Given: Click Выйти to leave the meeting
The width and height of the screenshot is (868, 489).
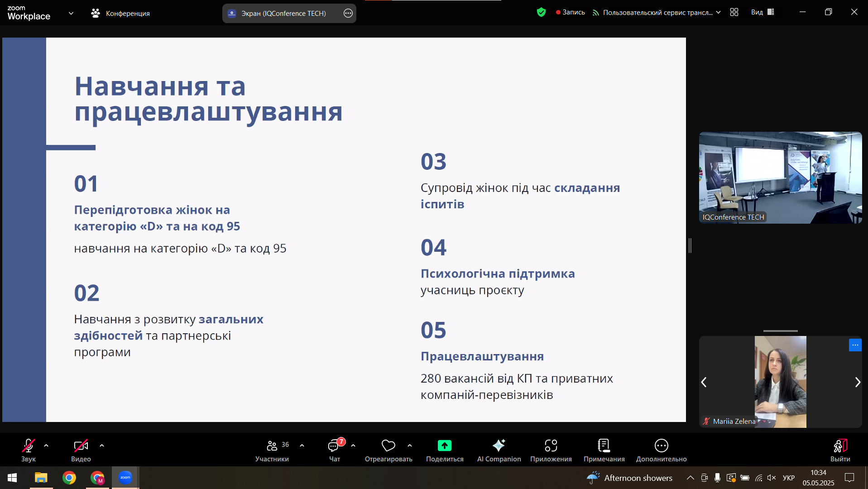Looking at the screenshot, I should click(840, 450).
